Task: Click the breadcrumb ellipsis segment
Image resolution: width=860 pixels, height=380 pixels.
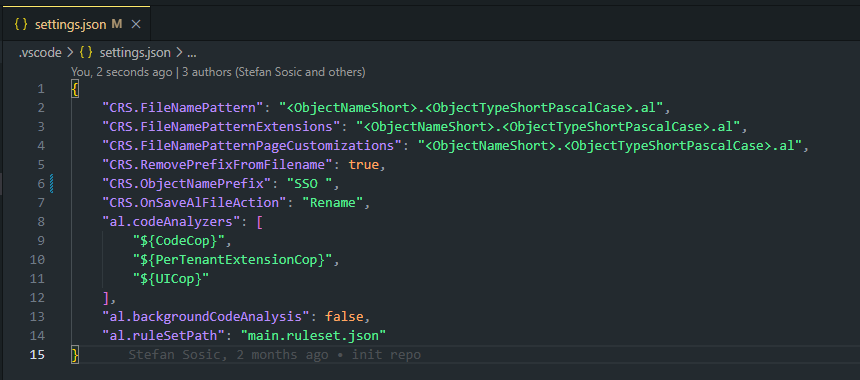Action: (191, 53)
